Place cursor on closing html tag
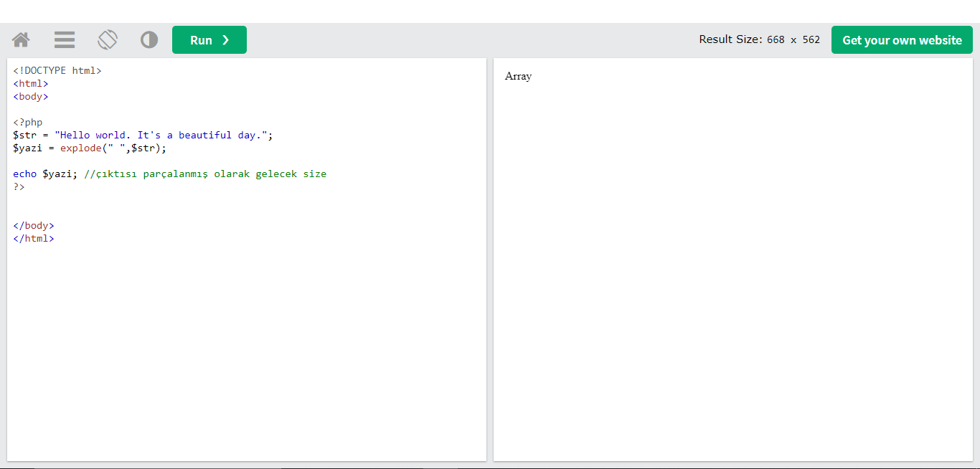Image resolution: width=980 pixels, height=469 pixels. pyautogui.click(x=34, y=239)
